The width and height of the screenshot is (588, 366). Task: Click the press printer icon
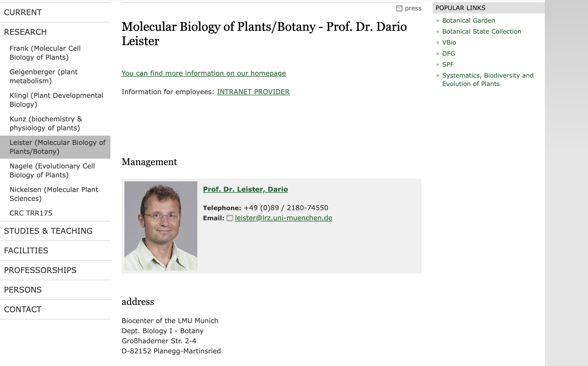point(399,8)
